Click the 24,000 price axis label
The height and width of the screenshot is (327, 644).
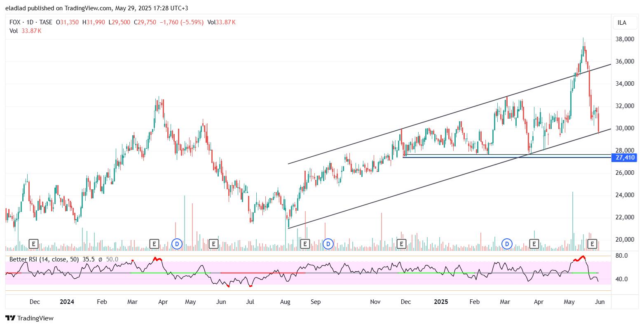coord(624,195)
